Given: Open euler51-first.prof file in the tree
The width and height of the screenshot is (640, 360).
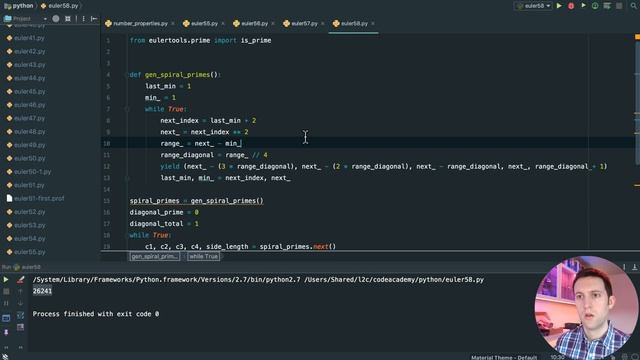Looking at the screenshot, I should [x=35, y=198].
